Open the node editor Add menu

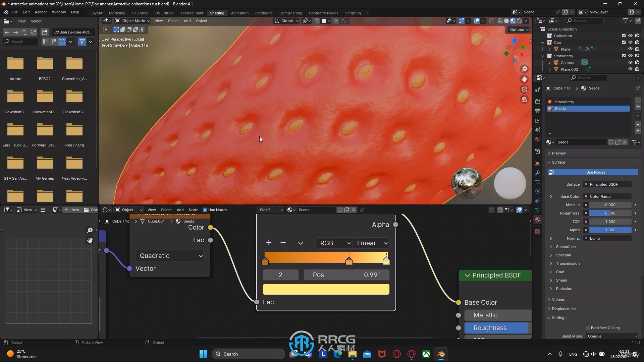[x=180, y=210]
